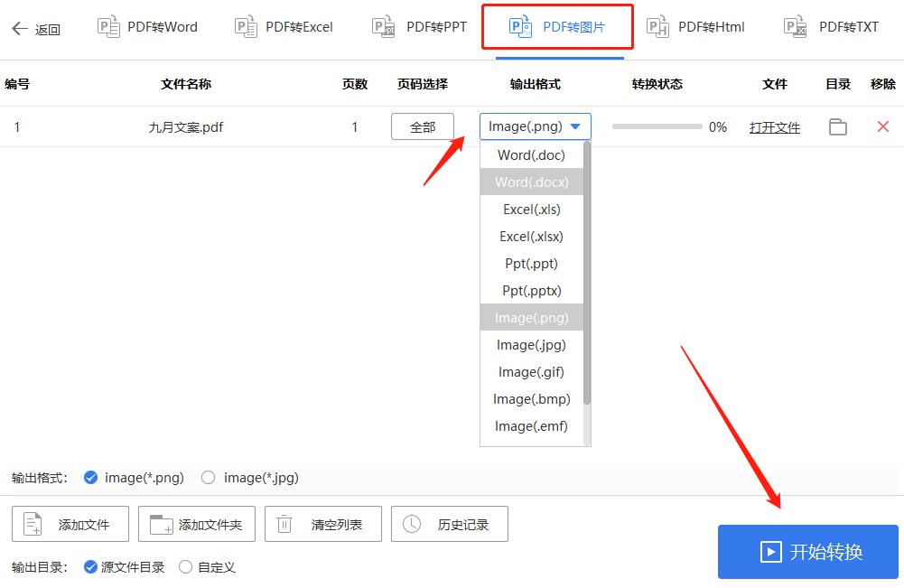
Task: Click the PDF转Html icon
Action: click(x=658, y=27)
